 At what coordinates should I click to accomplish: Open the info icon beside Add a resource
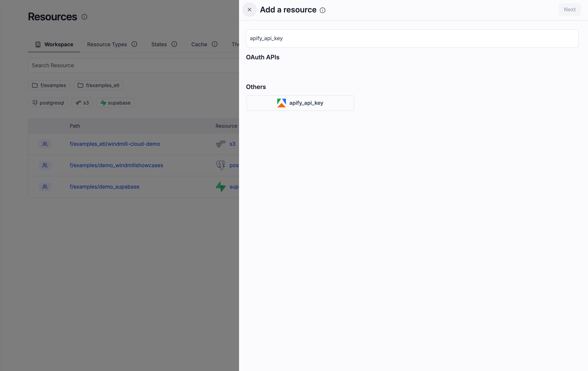[x=323, y=10]
